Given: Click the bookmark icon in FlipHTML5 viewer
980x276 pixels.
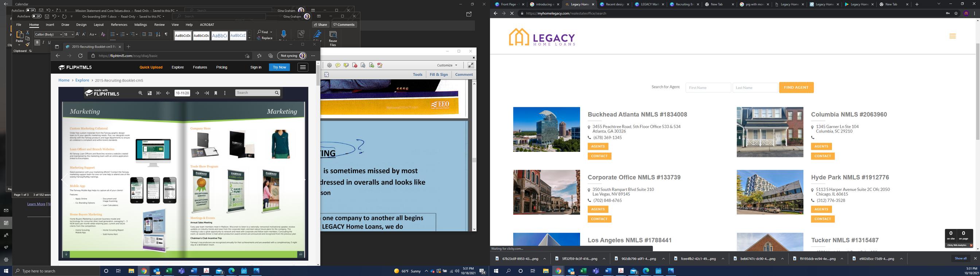Looking at the screenshot, I should [x=216, y=93].
